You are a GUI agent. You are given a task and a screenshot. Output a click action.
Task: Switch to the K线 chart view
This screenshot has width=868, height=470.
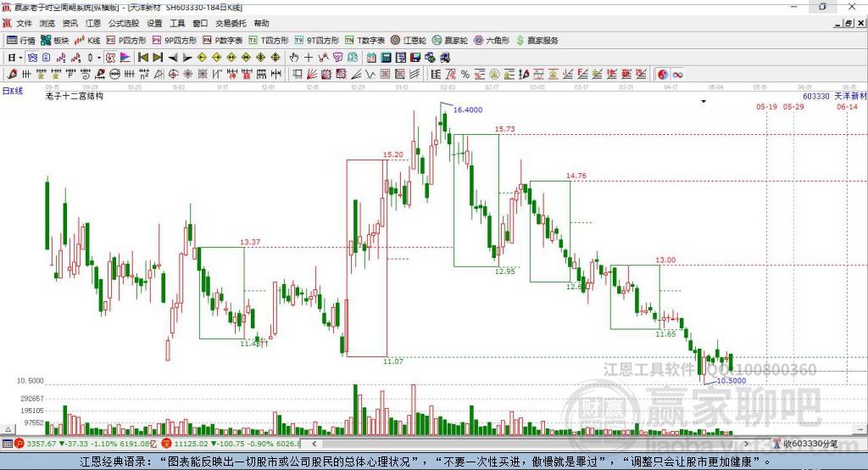click(x=87, y=41)
